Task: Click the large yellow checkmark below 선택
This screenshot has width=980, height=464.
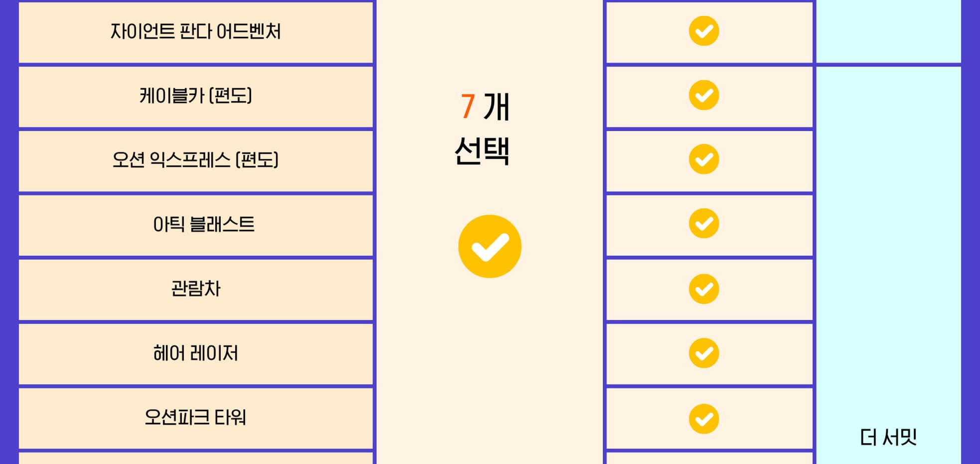Action: pos(490,246)
